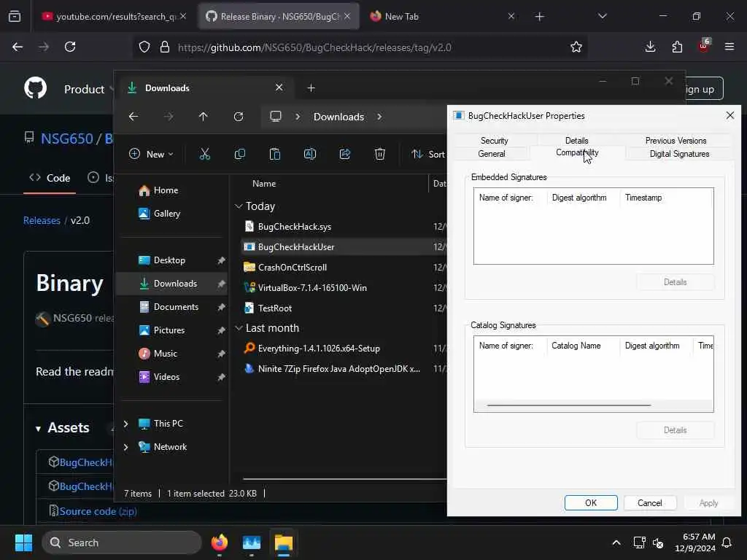Screen dimensions: 747x560
Task: Go up one folder in Explorer
Action: tap(204, 117)
